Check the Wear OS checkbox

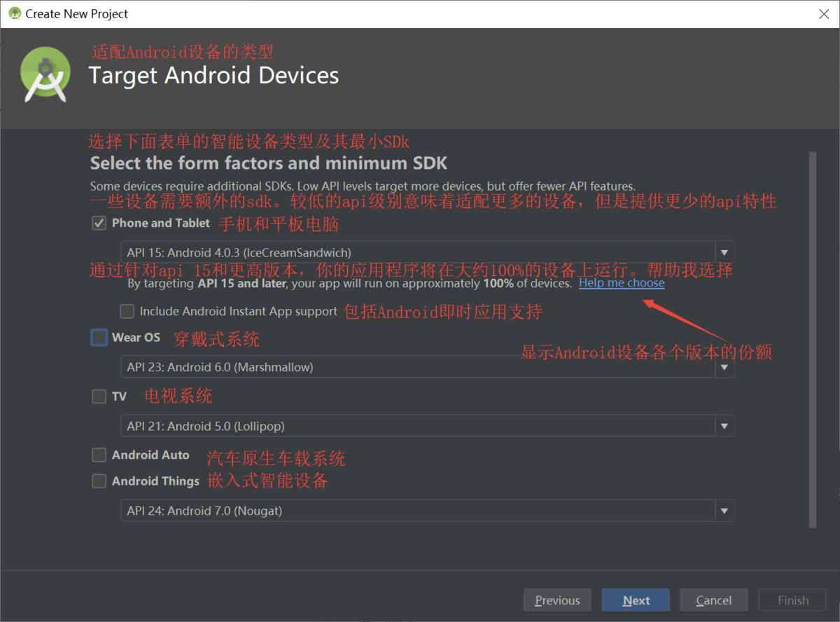[x=98, y=337]
